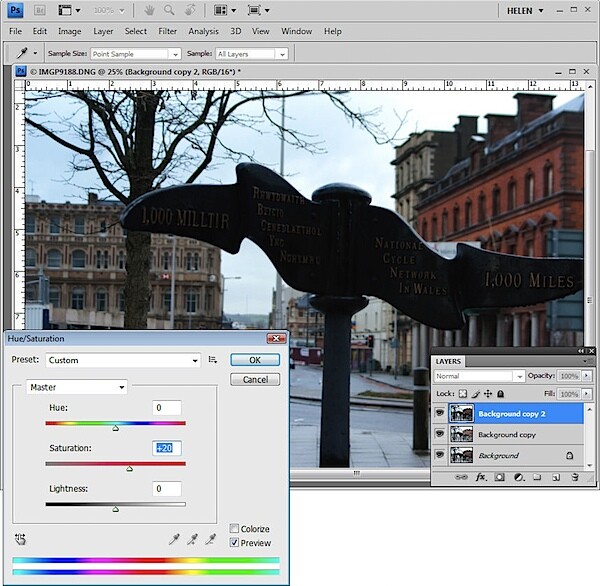Click the Saturation value field
The width and height of the screenshot is (600, 586).
(x=167, y=448)
